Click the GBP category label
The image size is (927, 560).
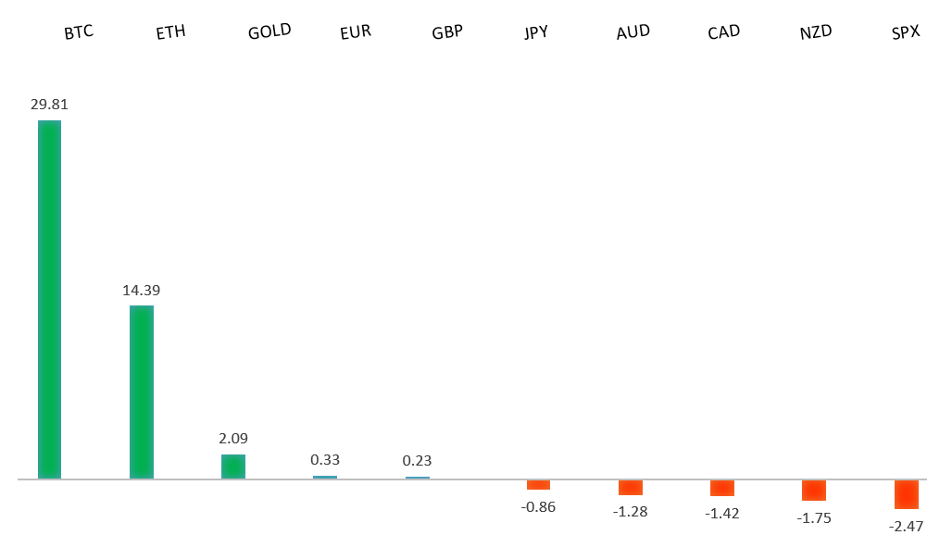pyautogui.click(x=447, y=31)
